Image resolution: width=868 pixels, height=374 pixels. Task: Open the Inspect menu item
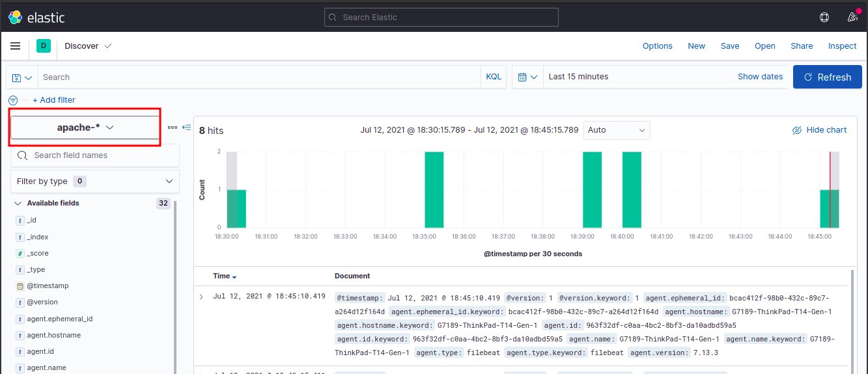(842, 46)
